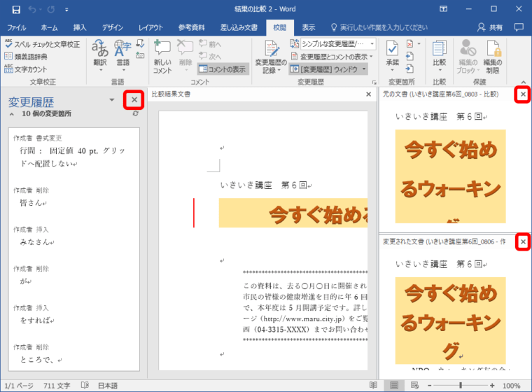Select the 書式変更 行間 revision entry
The height and width of the screenshot is (392, 532).
pos(74,151)
